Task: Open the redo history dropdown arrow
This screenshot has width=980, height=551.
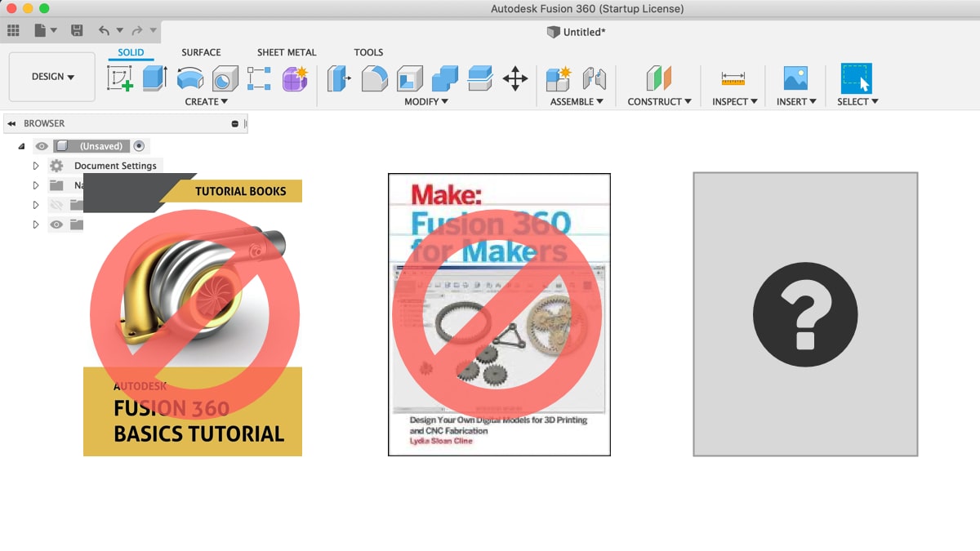Action: pyautogui.click(x=152, y=31)
